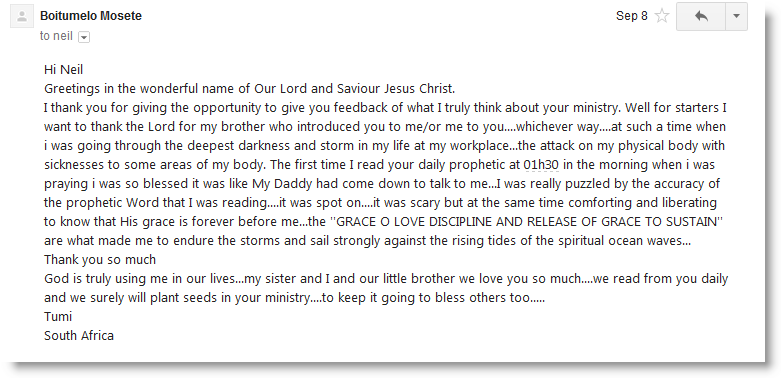Click the Sep 8 date stamp
Viewport: 781px width, 378px height.
[x=632, y=16]
